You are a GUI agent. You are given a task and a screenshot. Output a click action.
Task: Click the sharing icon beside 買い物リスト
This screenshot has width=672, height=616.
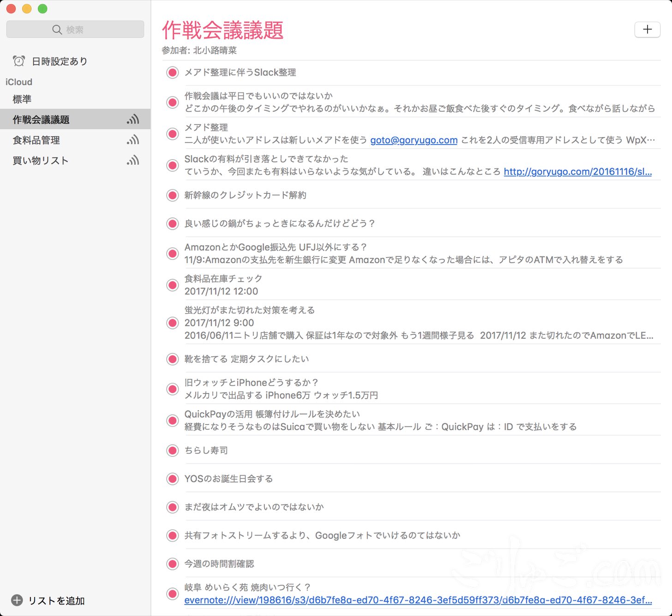(133, 160)
